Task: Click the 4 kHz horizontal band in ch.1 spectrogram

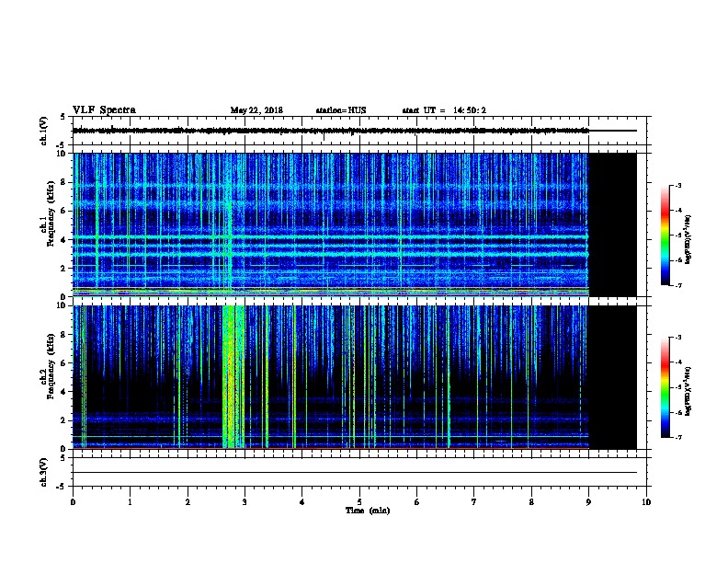Action: [331, 237]
